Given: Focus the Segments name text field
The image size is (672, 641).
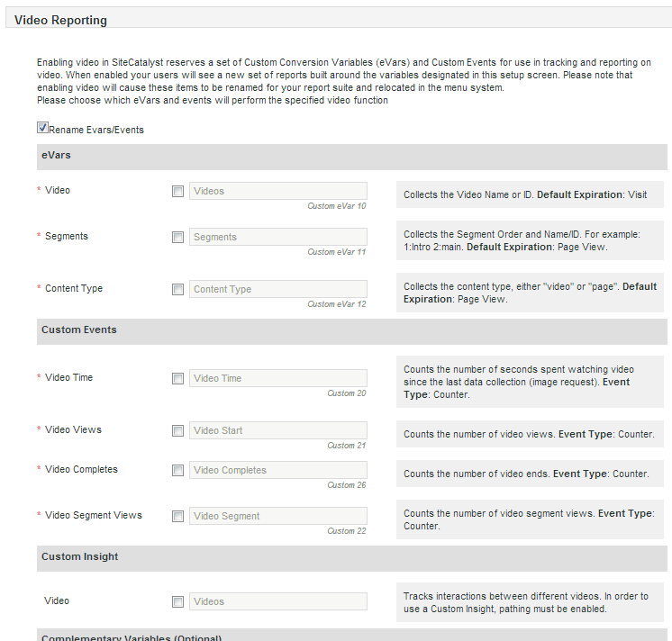Looking at the screenshot, I should coord(277,237).
